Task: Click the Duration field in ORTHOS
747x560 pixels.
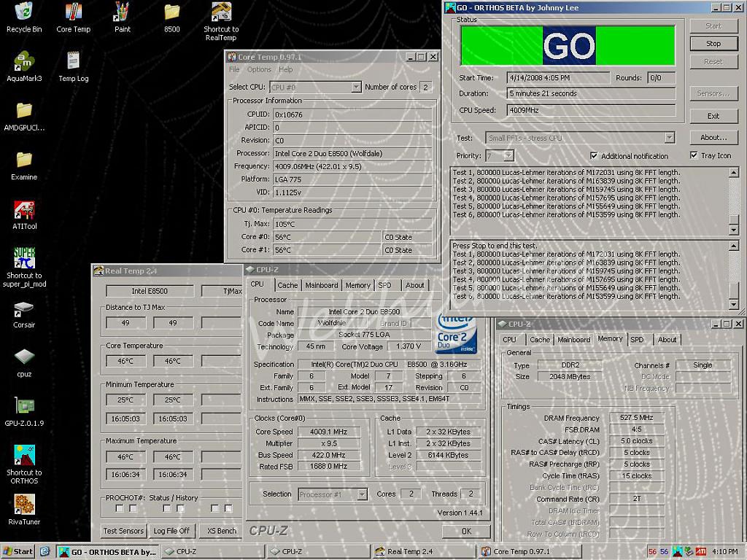Action: pos(591,93)
